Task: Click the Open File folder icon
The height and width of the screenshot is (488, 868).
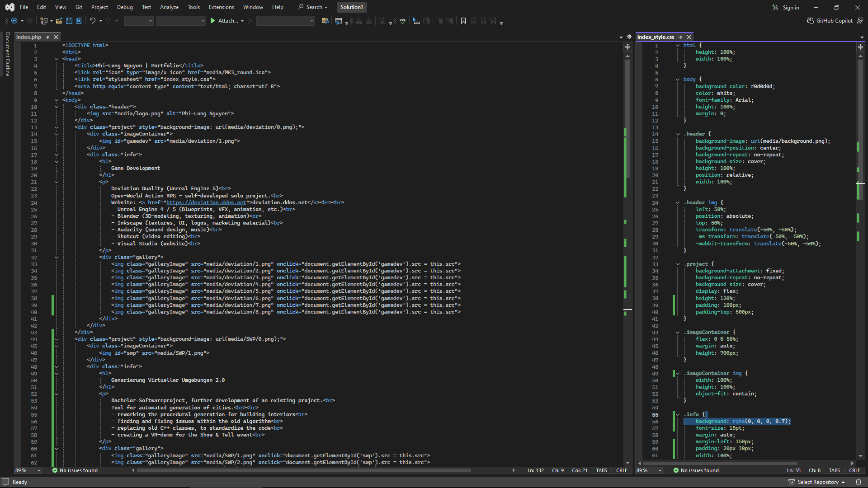Action: [x=59, y=21]
